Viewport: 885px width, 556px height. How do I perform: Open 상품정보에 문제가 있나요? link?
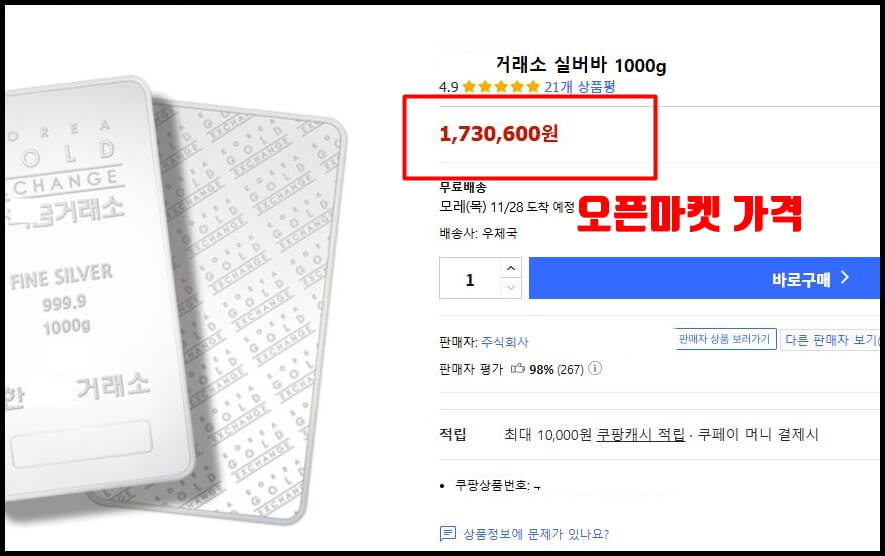[x=536, y=534]
